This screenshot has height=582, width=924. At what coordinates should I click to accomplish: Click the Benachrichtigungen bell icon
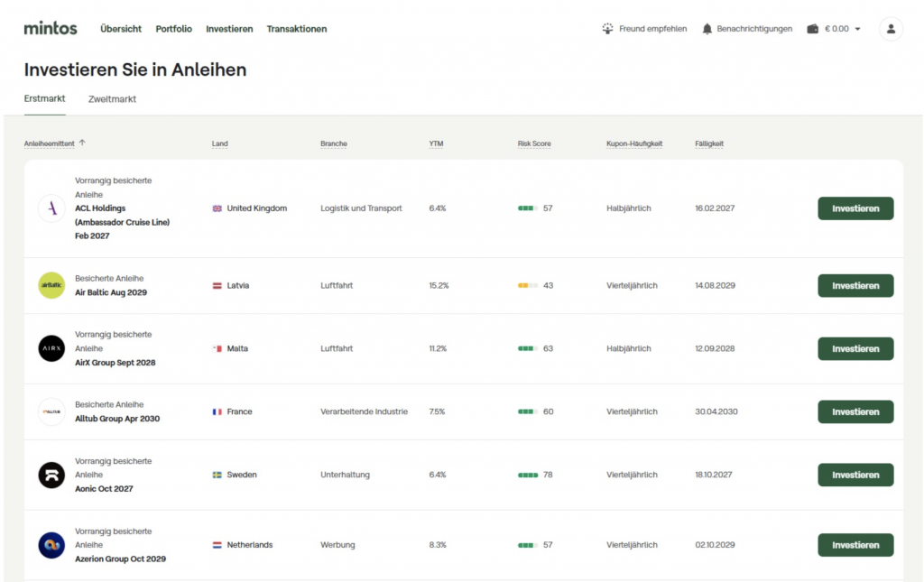(707, 29)
